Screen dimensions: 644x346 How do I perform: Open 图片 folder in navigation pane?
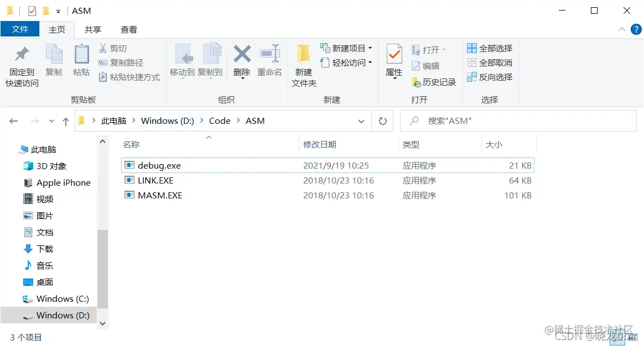(x=38, y=216)
